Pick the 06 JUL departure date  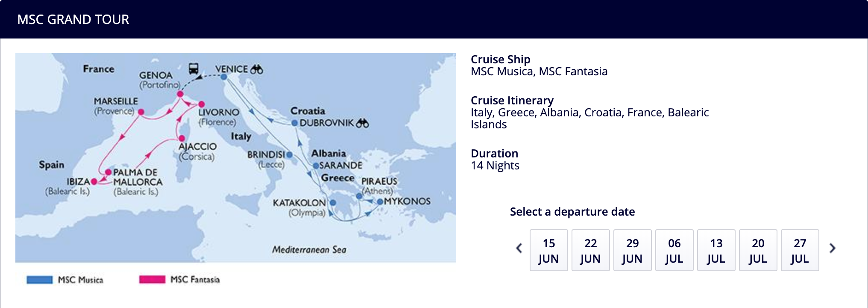click(x=674, y=250)
